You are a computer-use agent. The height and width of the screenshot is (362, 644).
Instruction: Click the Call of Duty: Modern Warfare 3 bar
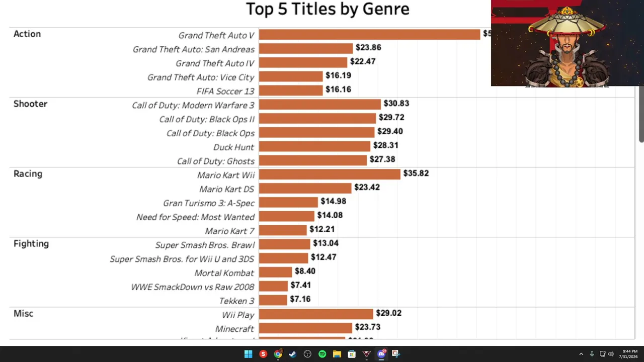(320, 104)
